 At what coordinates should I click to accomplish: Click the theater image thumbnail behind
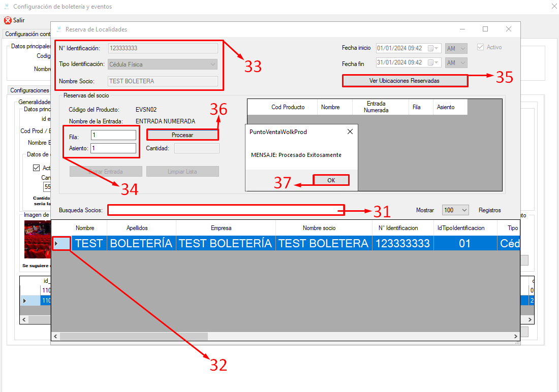[x=37, y=239]
